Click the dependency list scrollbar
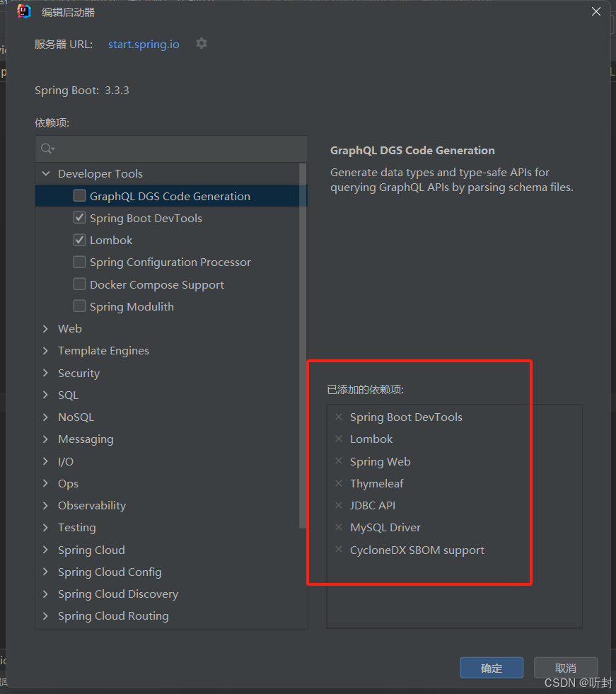The image size is (616, 694). [303, 345]
